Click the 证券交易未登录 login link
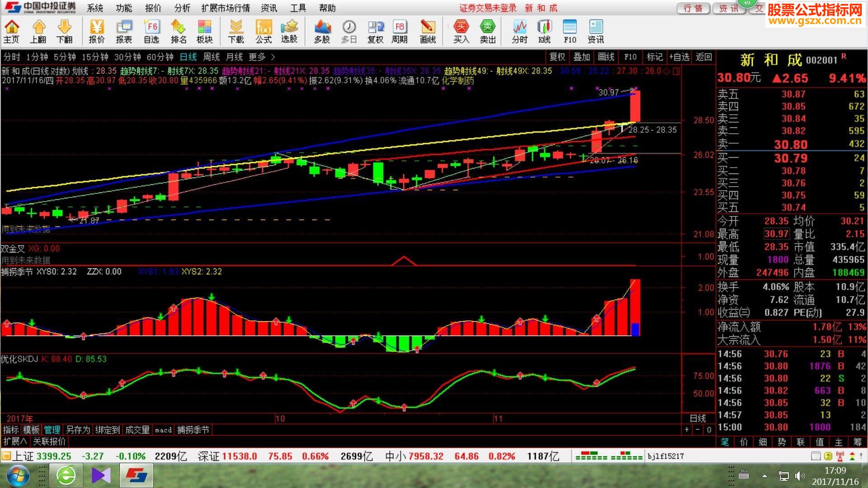 (x=488, y=8)
